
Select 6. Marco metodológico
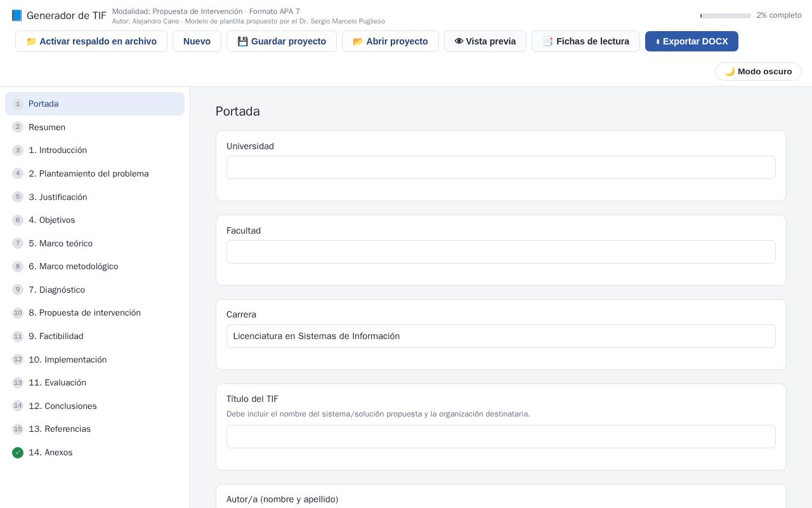point(95,267)
